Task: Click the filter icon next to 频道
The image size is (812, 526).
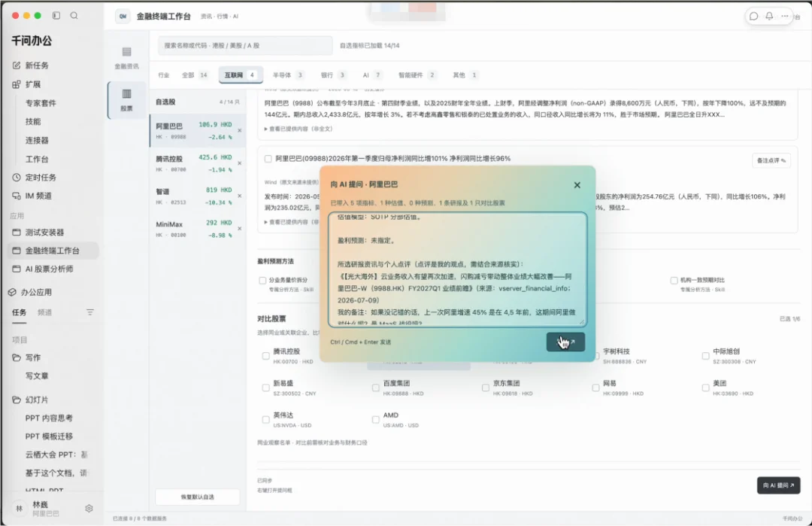Action: [90, 312]
